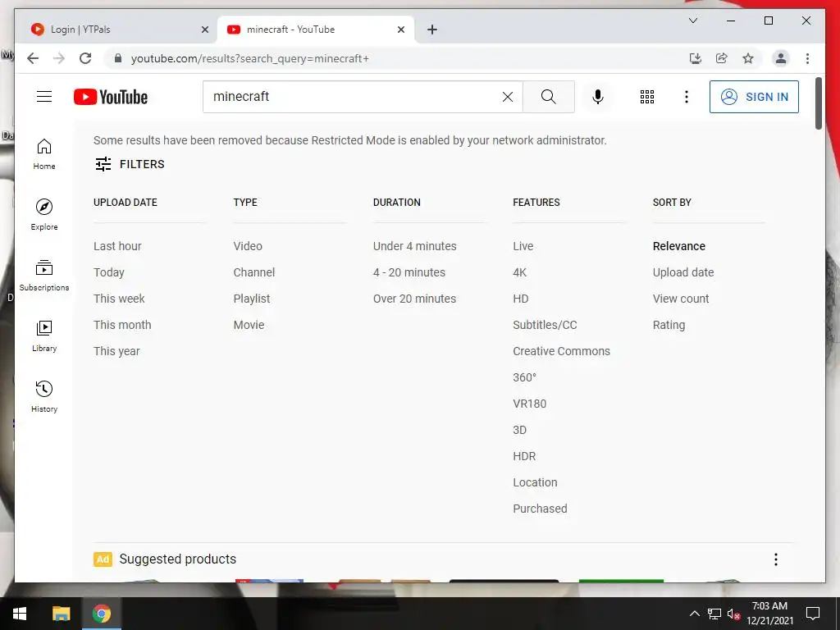The image size is (840, 630).
Task: Open the Chrome profile avatar
Action: pos(781,58)
